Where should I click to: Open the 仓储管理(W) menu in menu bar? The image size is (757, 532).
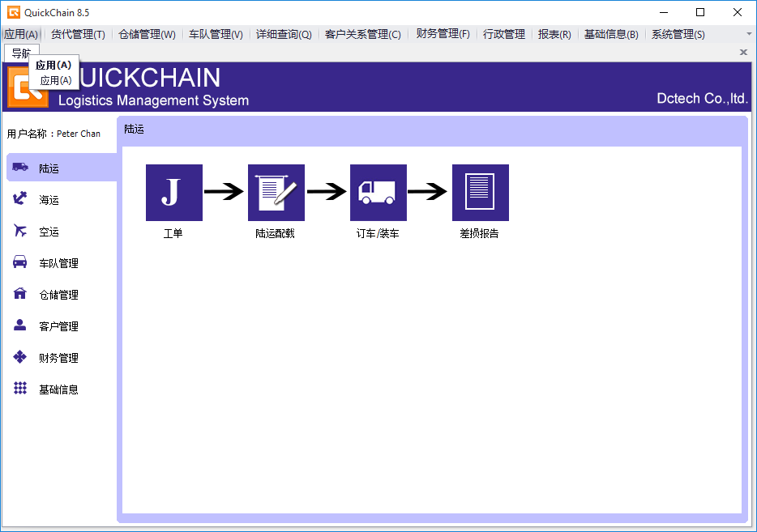(147, 34)
